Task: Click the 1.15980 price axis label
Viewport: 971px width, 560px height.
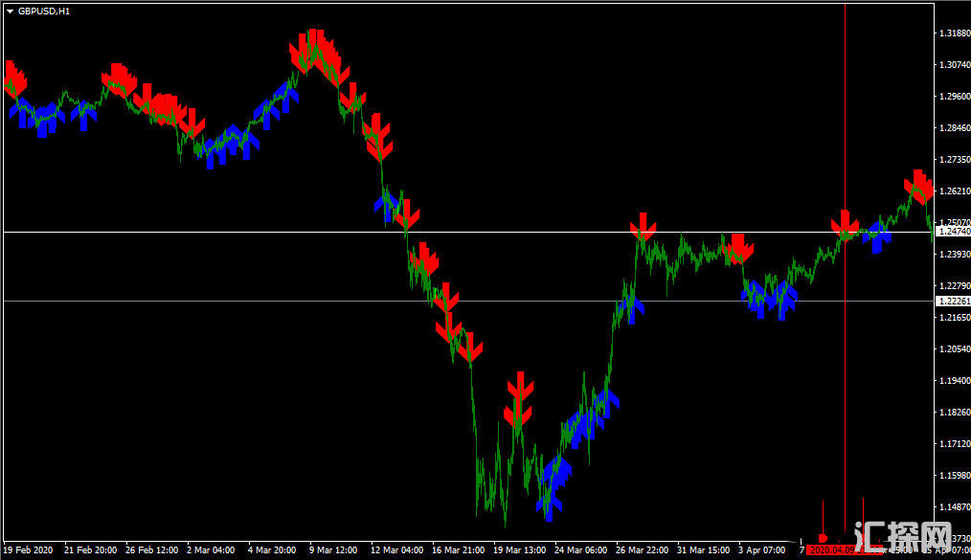Action: pyautogui.click(x=955, y=475)
